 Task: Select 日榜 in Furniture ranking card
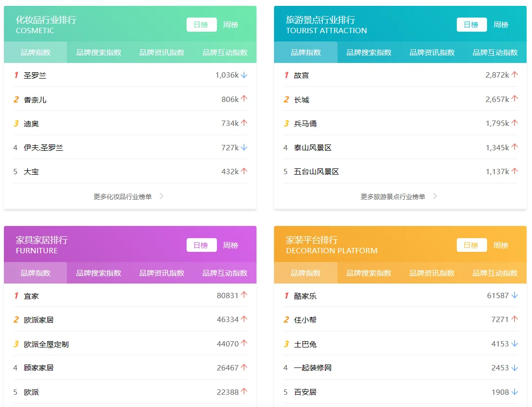click(x=202, y=245)
